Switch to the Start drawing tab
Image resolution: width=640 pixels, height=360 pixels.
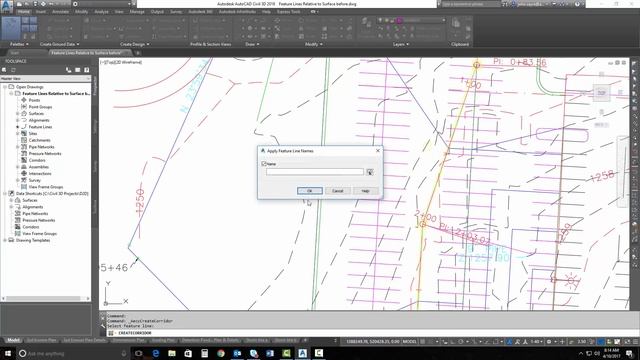(15, 53)
